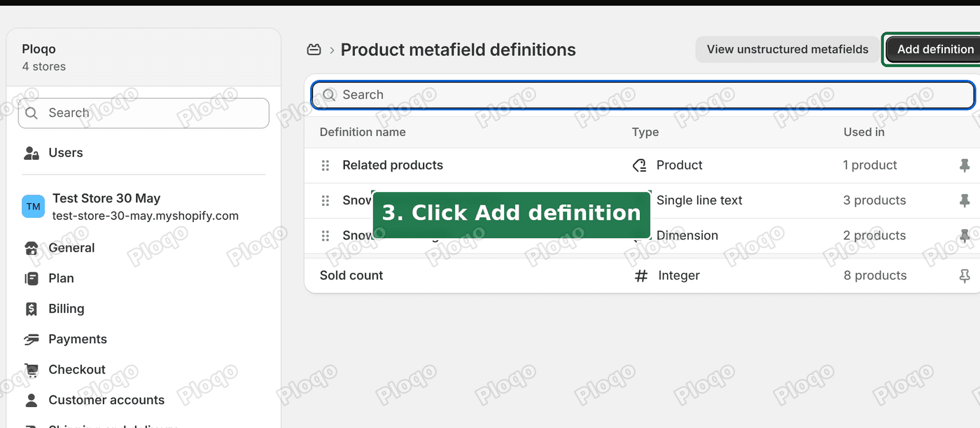This screenshot has width=980, height=428.
Task: Click the Users people icon
Action: pyautogui.click(x=31, y=153)
